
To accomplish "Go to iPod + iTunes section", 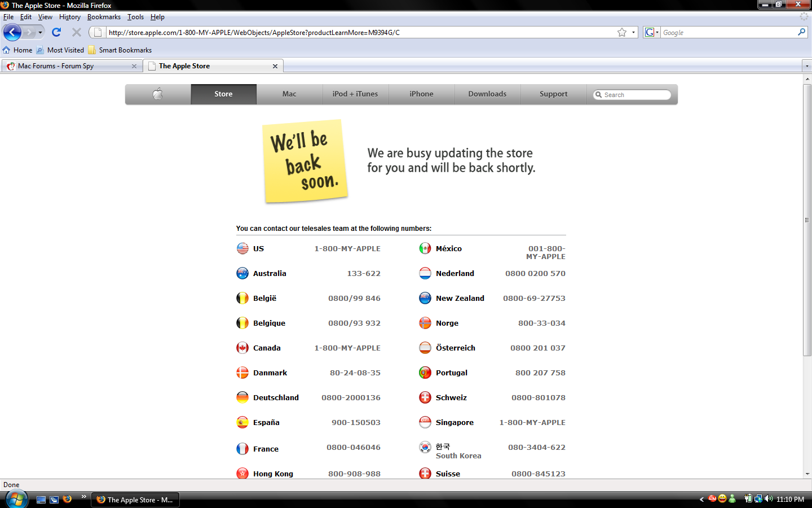I will click(x=355, y=94).
